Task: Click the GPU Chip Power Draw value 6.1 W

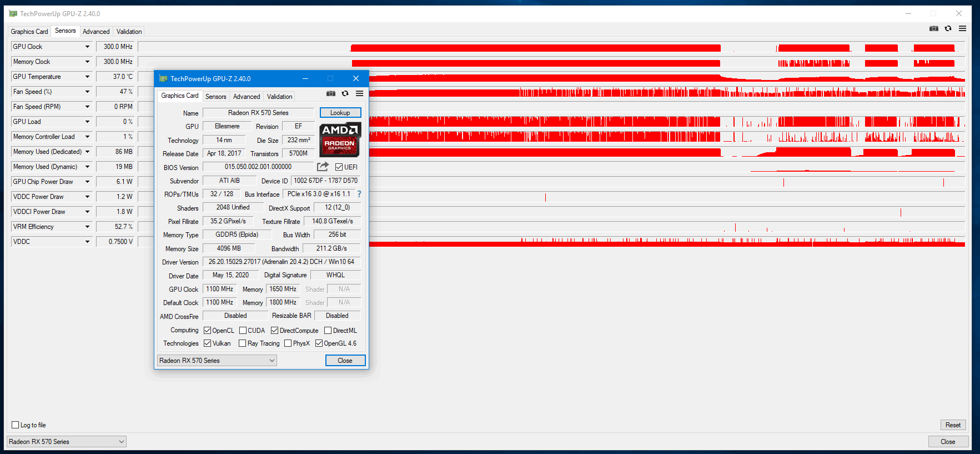Action: (115, 182)
